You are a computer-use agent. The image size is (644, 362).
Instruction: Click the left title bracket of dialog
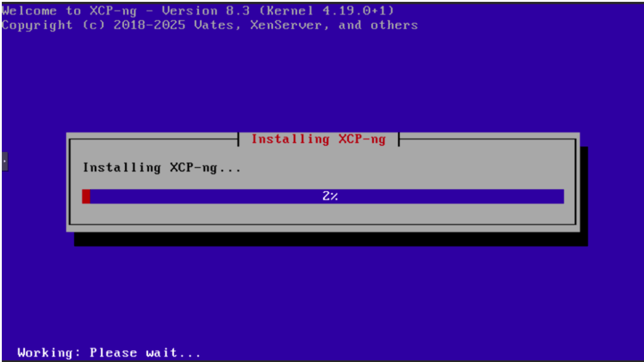pyautogui.click(x=238, y=139)
